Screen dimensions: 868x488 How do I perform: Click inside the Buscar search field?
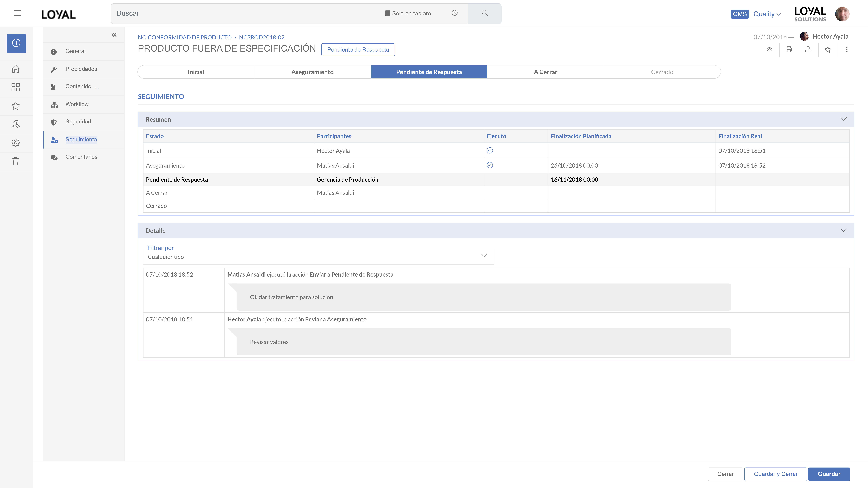click(x=236, y=13)
